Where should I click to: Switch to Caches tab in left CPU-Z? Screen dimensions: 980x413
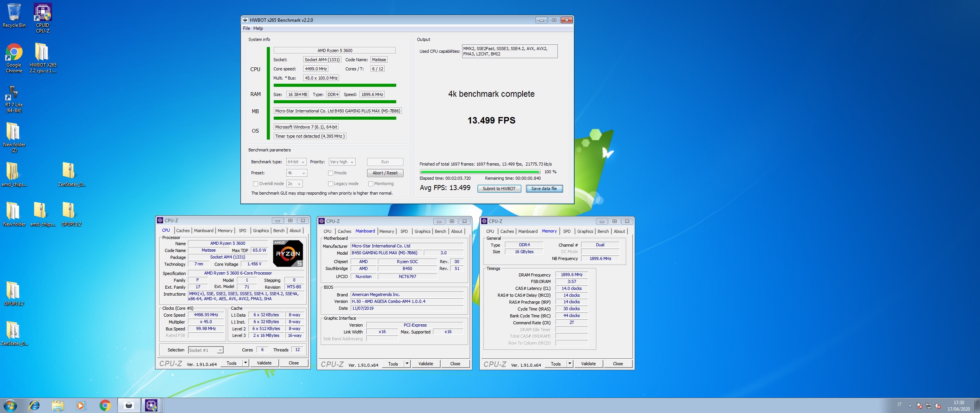tap(183, 231)
